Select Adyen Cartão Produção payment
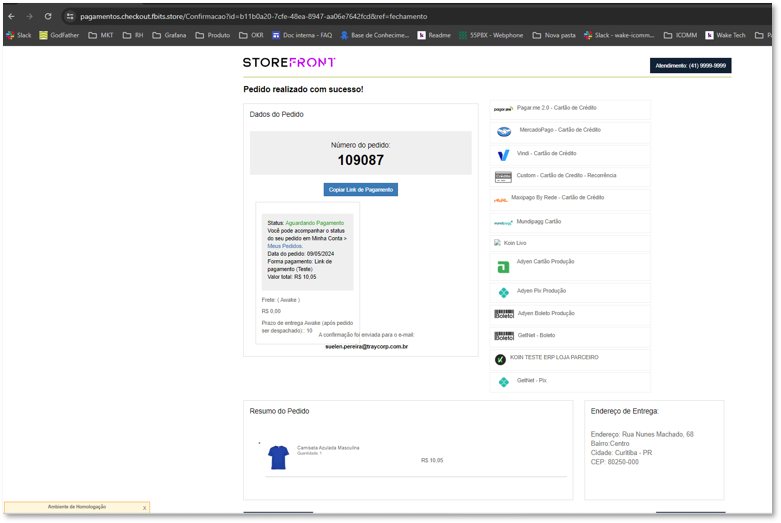 tap(570, 266)
